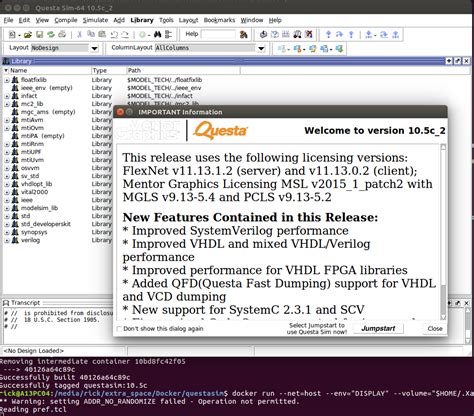Click the Cut scissors icon
Viewport: 474px width, 416px height.
tap(79, 34)
